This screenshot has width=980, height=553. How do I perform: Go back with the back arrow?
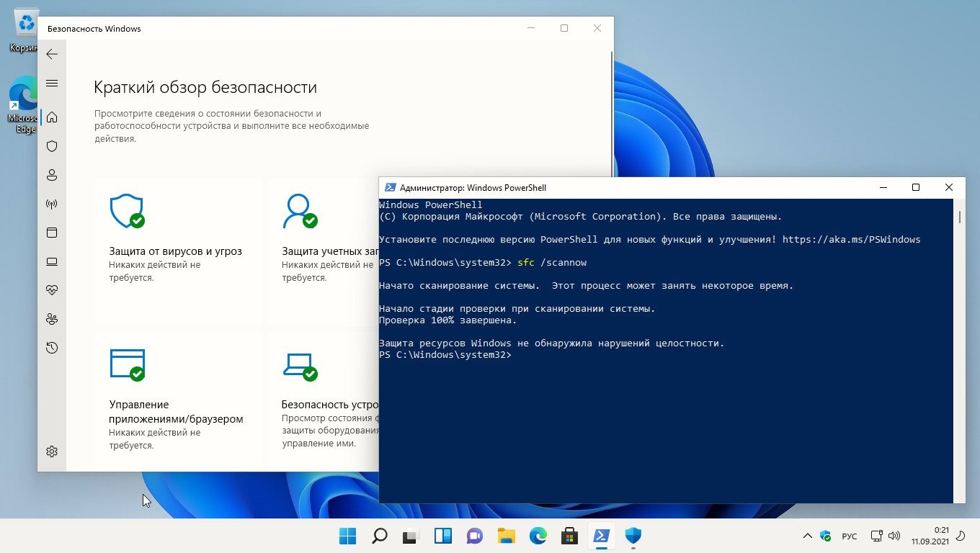[x=52, y=54]
